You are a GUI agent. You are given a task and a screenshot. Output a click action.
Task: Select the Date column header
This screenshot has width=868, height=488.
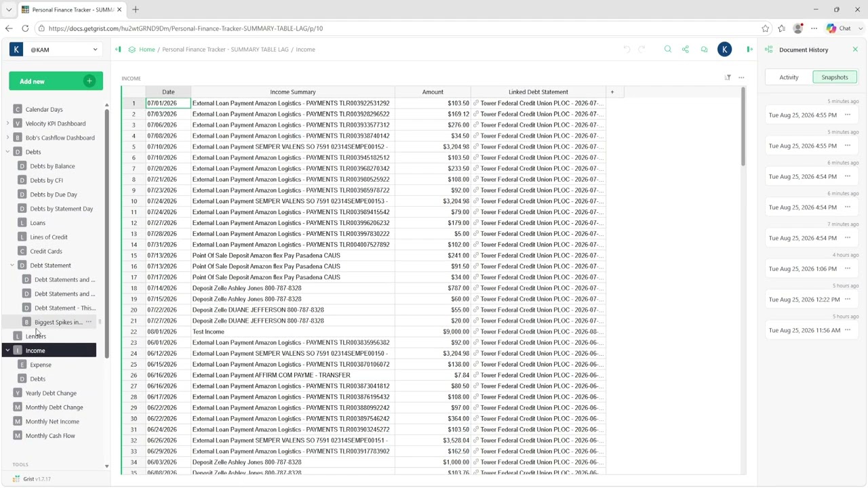(x=168, y=92)
